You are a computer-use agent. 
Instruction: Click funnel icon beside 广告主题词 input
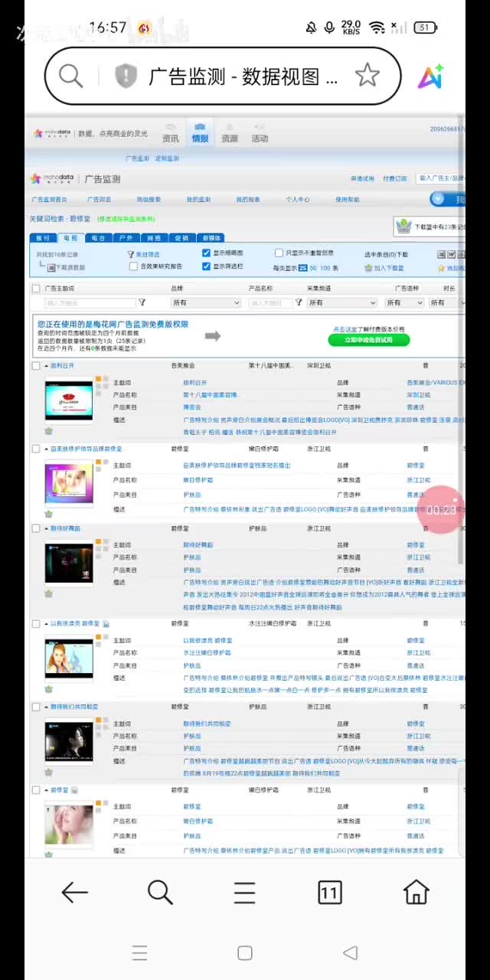coord(142,302)
